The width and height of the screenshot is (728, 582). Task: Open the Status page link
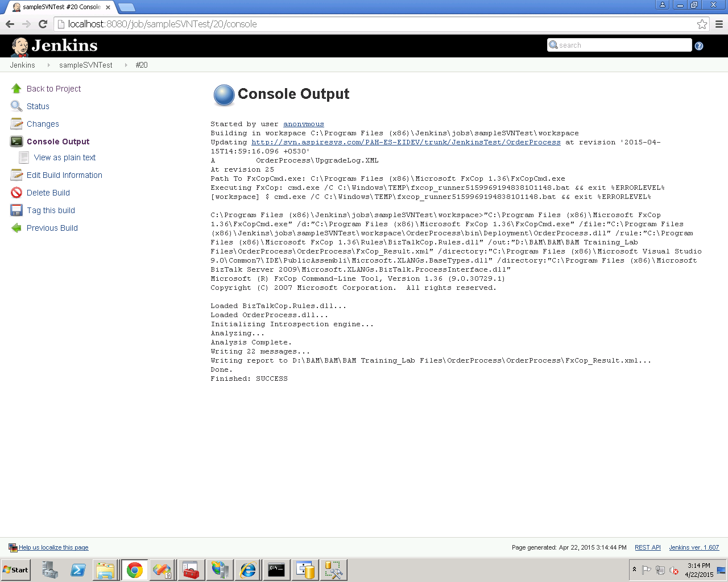pyautogui.click(x=38, y=106)
